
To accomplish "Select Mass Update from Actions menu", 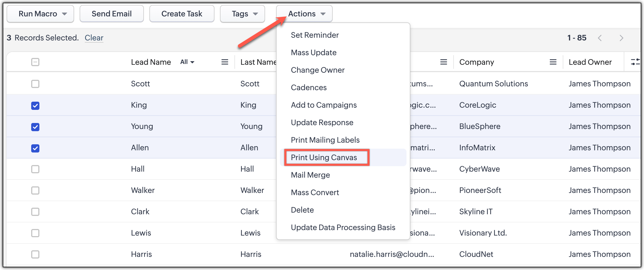I will (x=314, y=52).
